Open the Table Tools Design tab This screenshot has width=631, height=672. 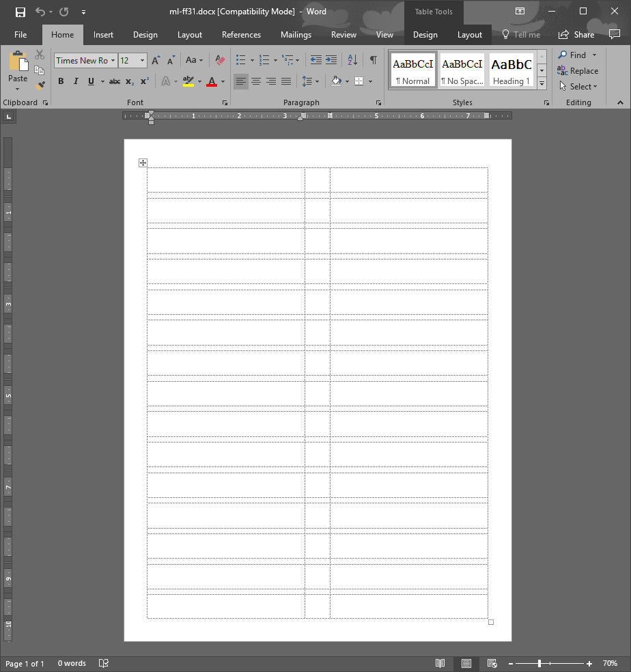click(x=425, y=34)
